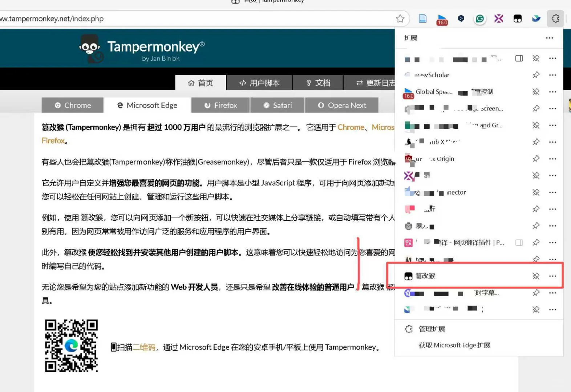Click the 篡改猴 extension icon in list

(408, 276)
